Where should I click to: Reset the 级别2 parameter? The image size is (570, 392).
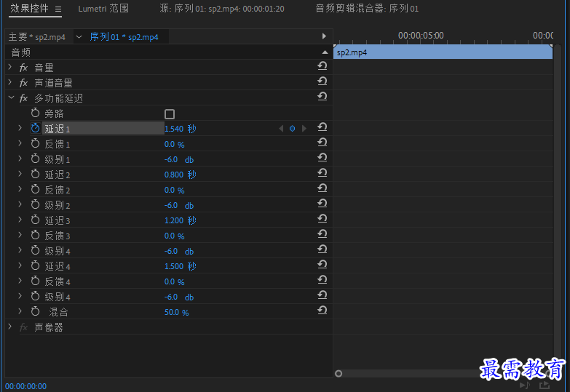point(322,204)
